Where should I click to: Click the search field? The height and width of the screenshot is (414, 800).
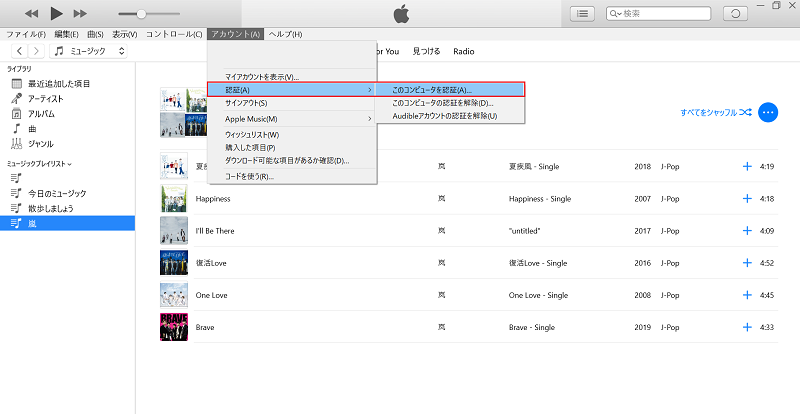pyautogui.click(x=659, y=14)
